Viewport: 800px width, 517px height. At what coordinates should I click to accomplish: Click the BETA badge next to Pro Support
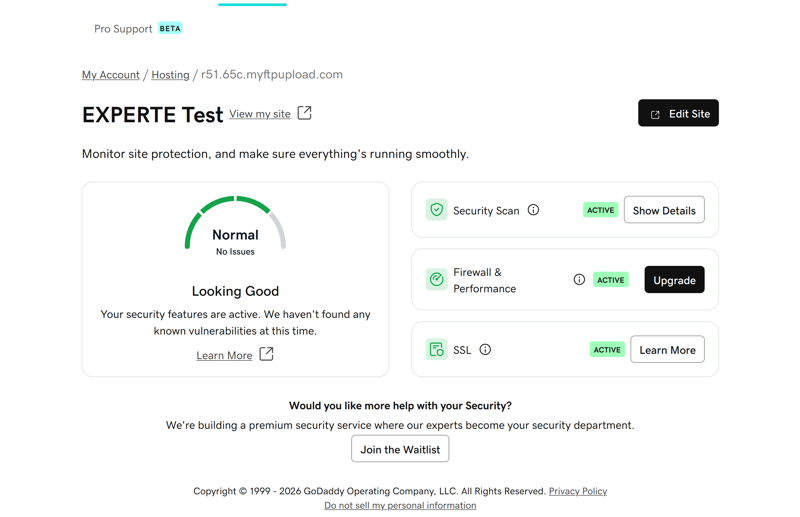[170, 29]
